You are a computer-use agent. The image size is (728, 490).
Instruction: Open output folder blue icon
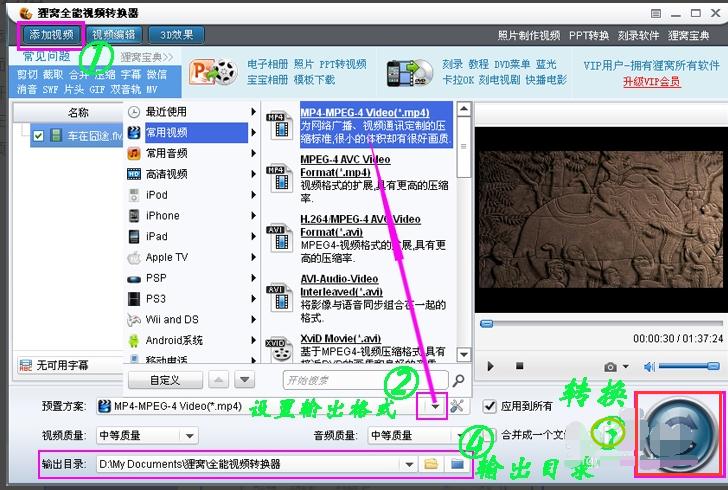457,464
